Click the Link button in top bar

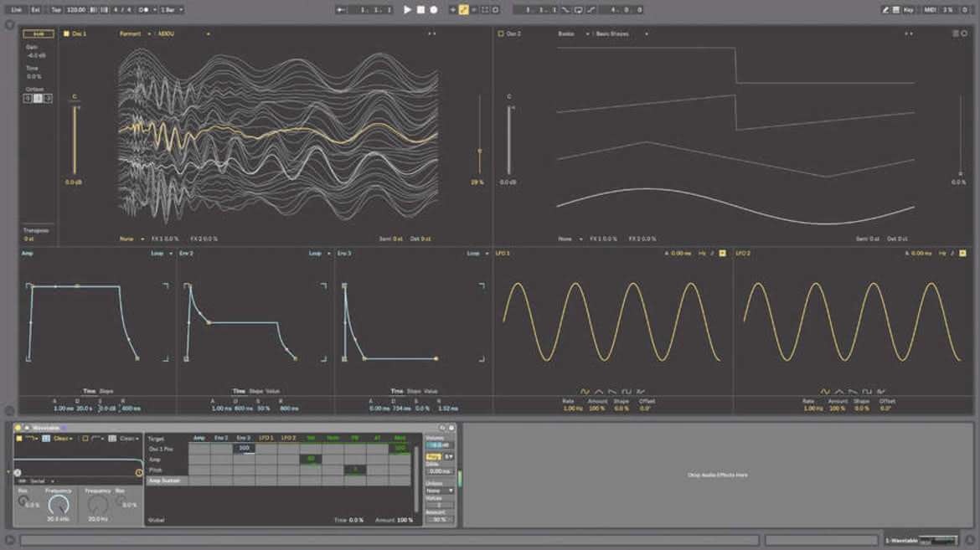click(x=16, y=9)
